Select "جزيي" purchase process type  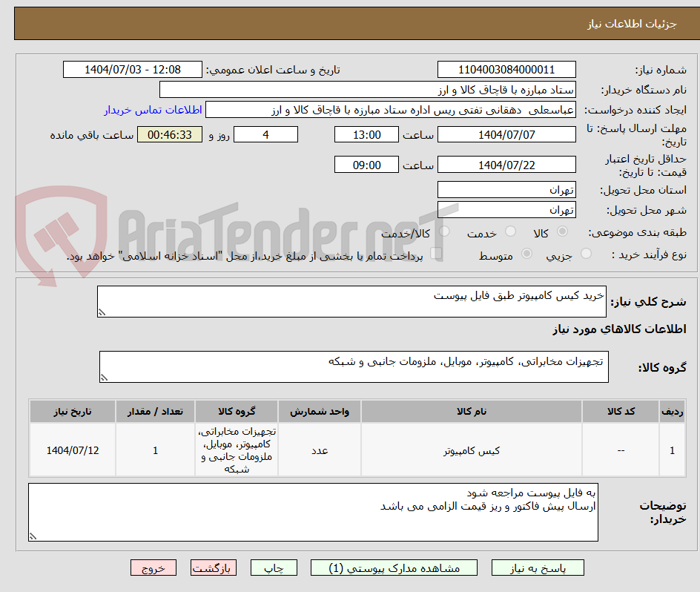tap(586, 252)
